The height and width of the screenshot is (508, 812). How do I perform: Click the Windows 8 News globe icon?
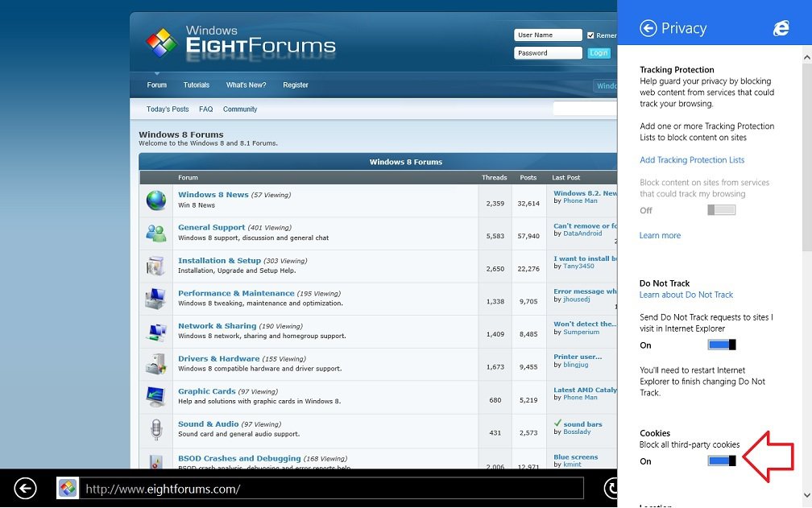(x=155, y=200)
